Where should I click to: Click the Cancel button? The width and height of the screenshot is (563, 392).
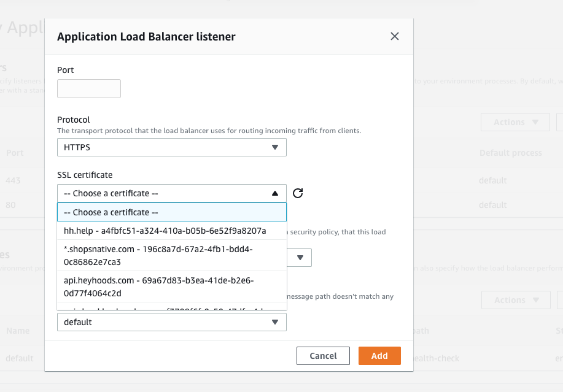(x=323, y=356)
